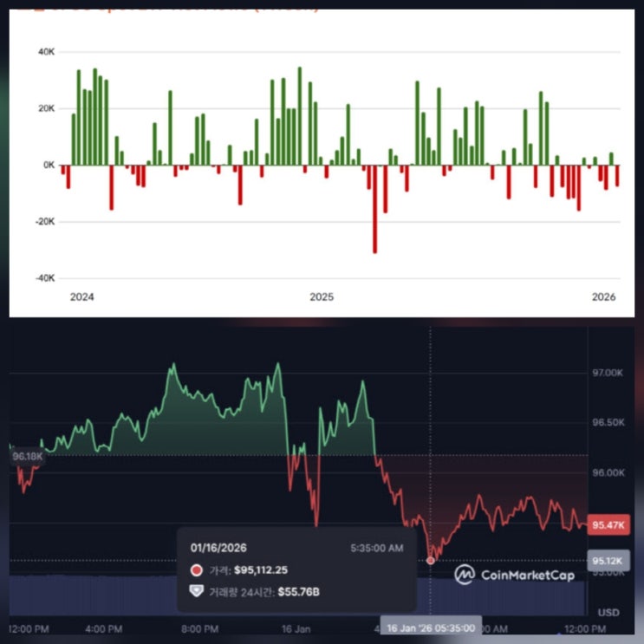
Task: Click the 40K gridline label on flow chart
Action: coord(46,52)
